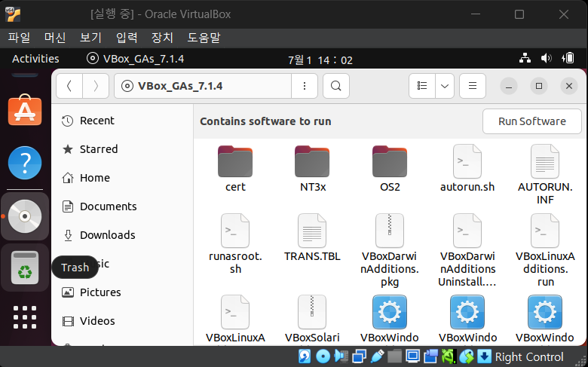The image size is (588, 367).
Task: Open the 파일 menu
Action: [19, 38]
